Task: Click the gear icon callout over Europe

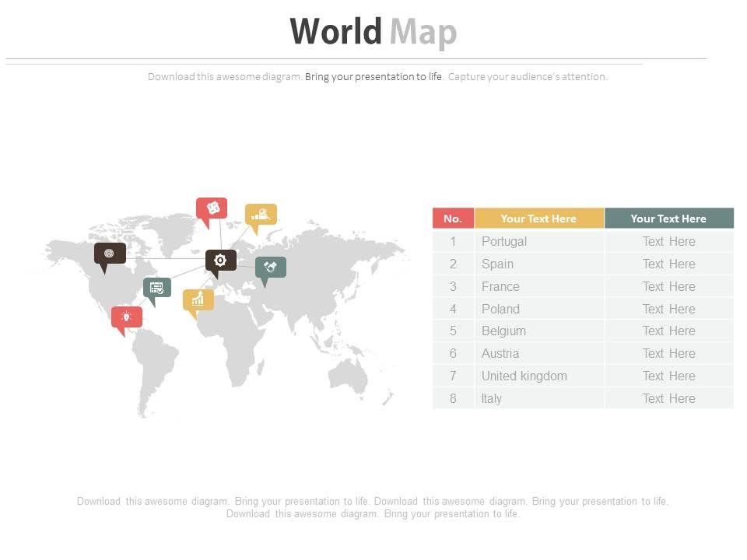Action: tap(220, 261)
